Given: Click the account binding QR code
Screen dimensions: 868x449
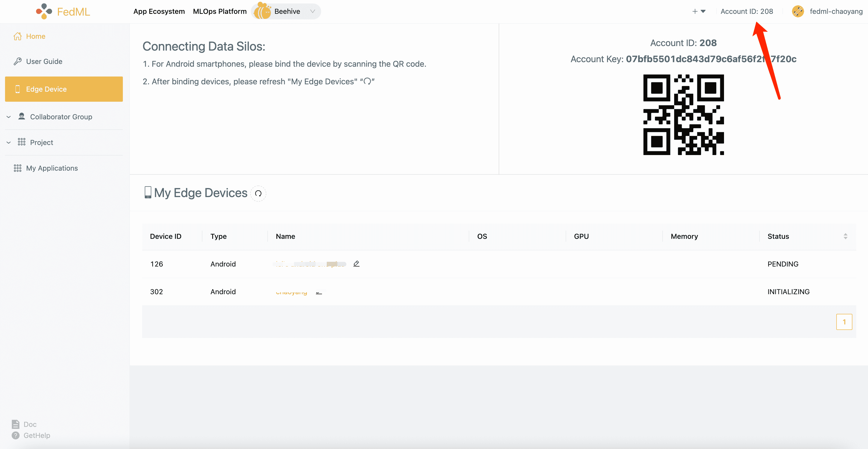Looking at the screenshot, I should [x=683, y=115].
